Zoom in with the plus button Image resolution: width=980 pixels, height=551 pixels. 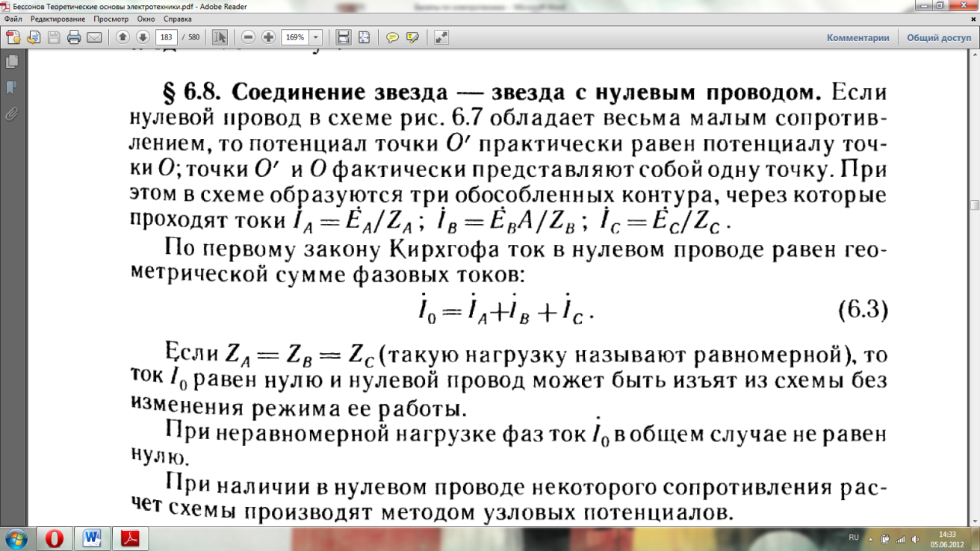[x=269, y=37]
